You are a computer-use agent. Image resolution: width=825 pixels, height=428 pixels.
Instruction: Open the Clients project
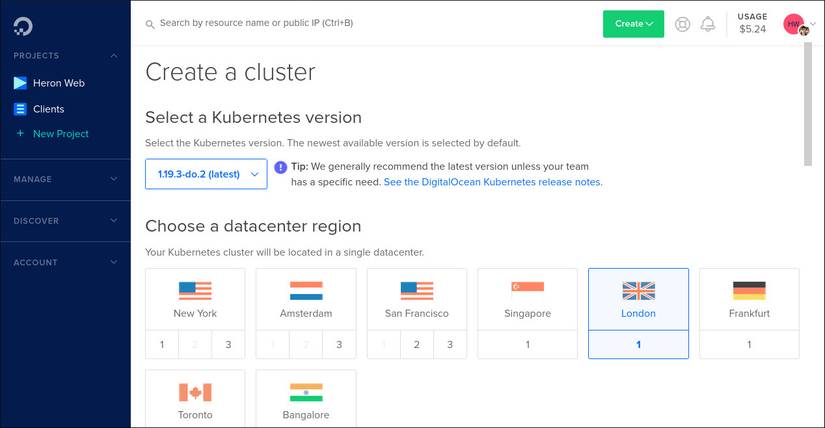point(48,109)
